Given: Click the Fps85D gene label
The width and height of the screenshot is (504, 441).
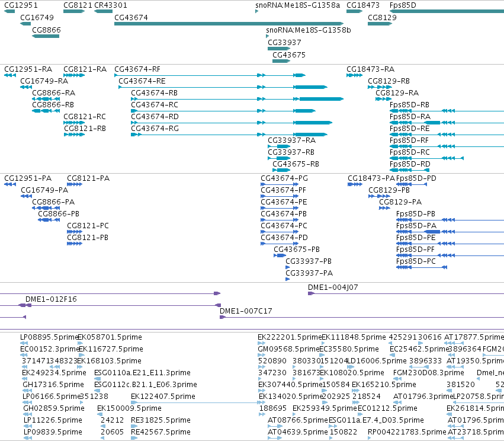Looking at the screenshot, I should 403,5.
